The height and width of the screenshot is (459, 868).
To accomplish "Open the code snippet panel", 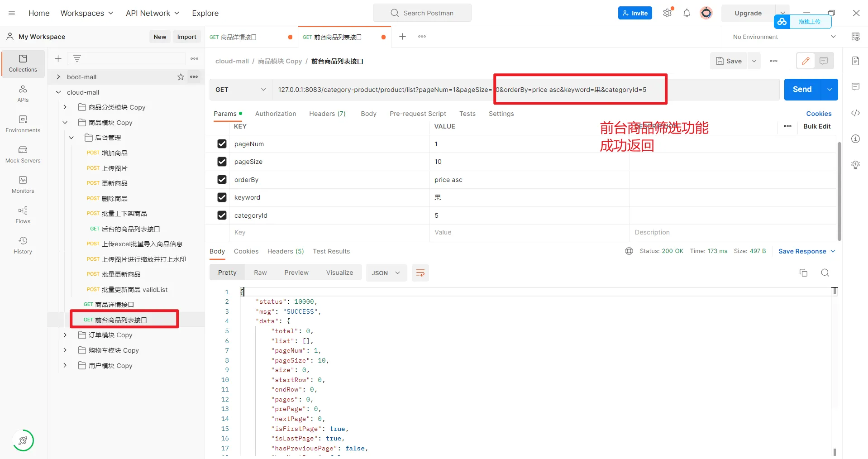I will [855, 113].
